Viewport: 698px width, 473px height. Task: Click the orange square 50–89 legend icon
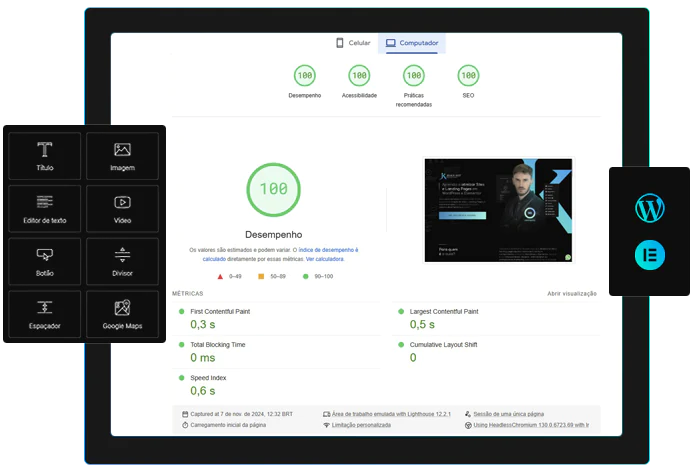(x=261, y=276)
